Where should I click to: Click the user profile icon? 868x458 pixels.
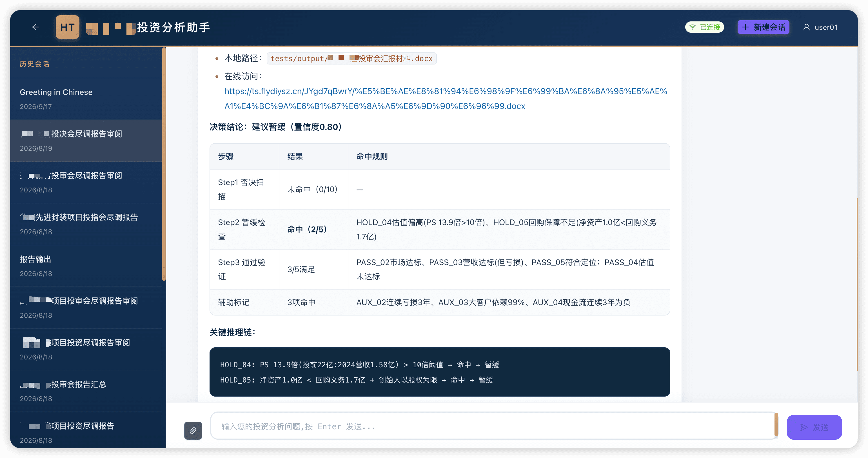point(806,27)
